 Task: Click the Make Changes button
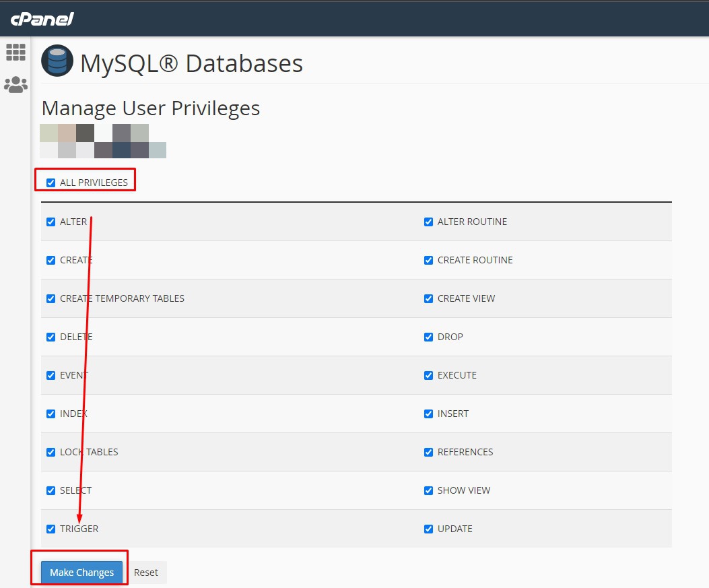[x=82, y=572]
